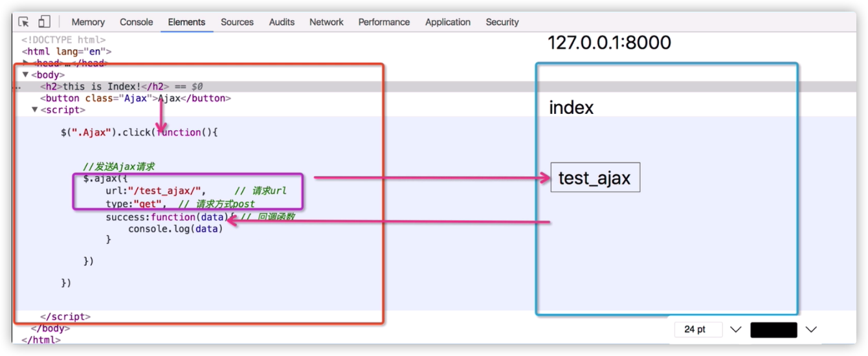This screenshot has height=356, width=868.
Task: Click the closing </body> tag
Action: click(x=50, y=329)
